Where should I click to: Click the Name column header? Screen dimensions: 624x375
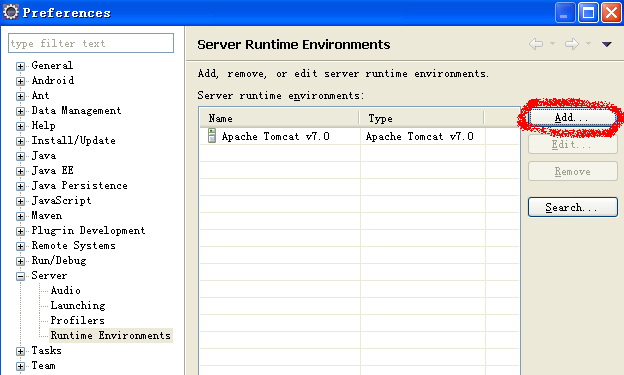click(x=279, y=118)
